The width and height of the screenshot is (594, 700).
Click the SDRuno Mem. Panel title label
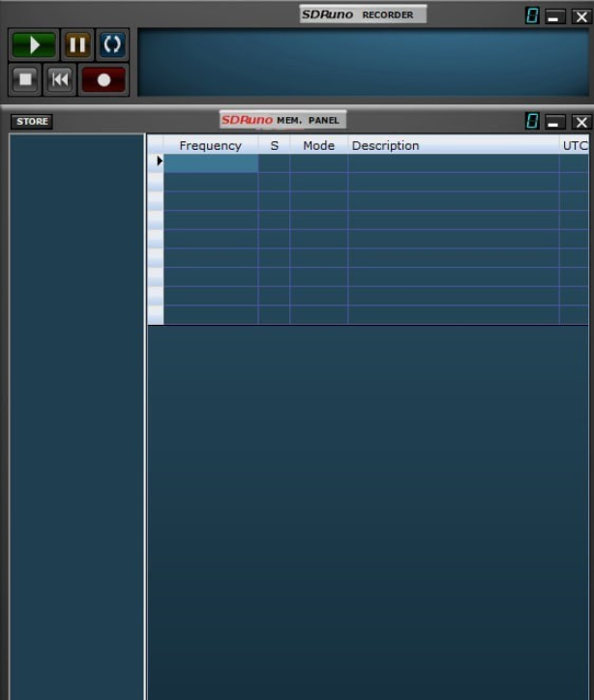coord(282,120)
